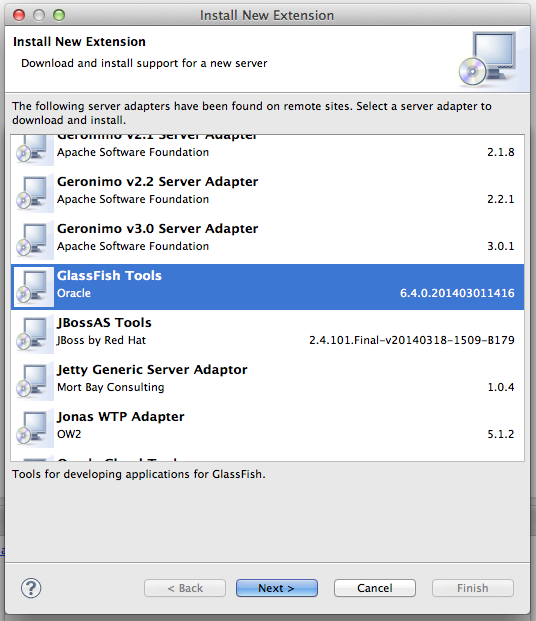The height and width of the screenshot is (621, 536).
Task: Click the OW2 vendor label
Action: click(x=69, y=434)
